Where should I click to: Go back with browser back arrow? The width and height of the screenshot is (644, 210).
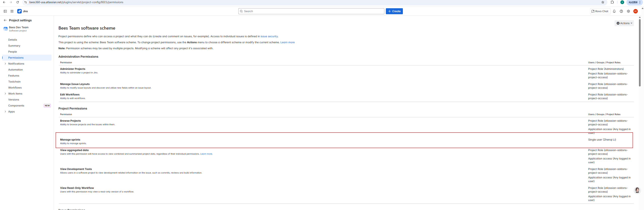(4, 2)
